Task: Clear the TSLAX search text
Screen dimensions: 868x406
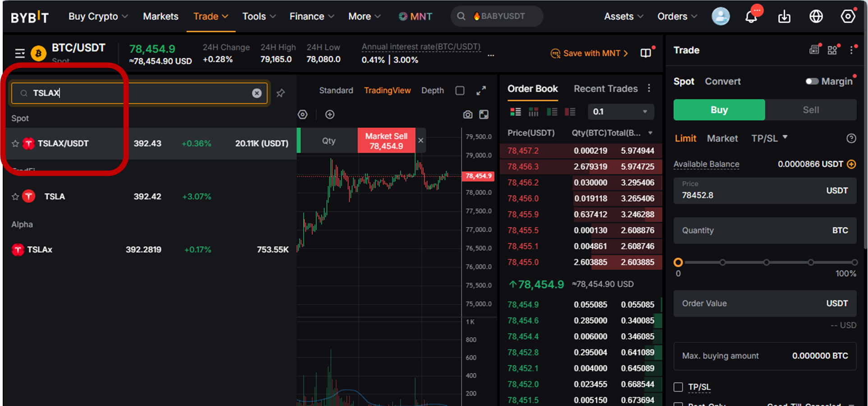Action: tap(257, 93)
